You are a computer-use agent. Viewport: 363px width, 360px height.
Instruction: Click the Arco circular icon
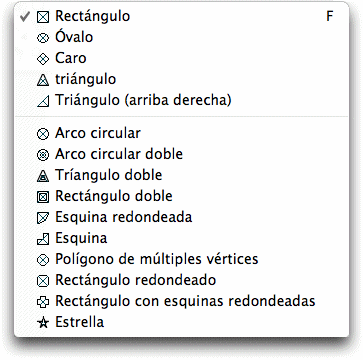pyautogui.click(x=43, y=134)
